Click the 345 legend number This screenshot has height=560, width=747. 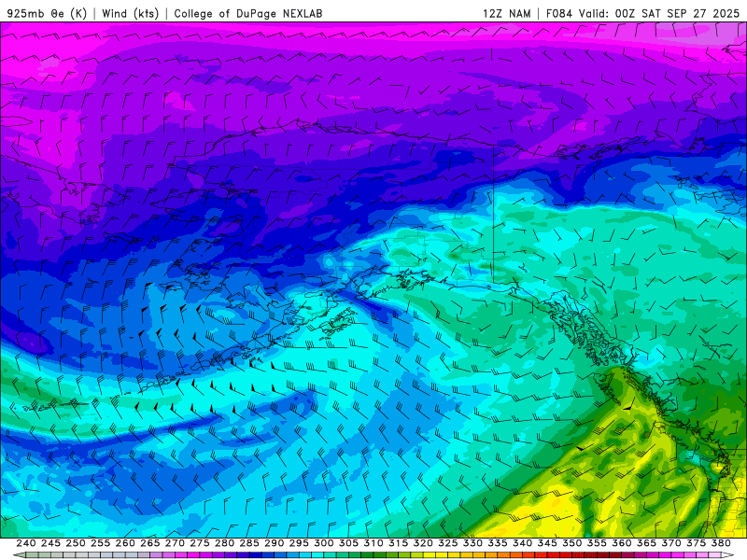547,543
